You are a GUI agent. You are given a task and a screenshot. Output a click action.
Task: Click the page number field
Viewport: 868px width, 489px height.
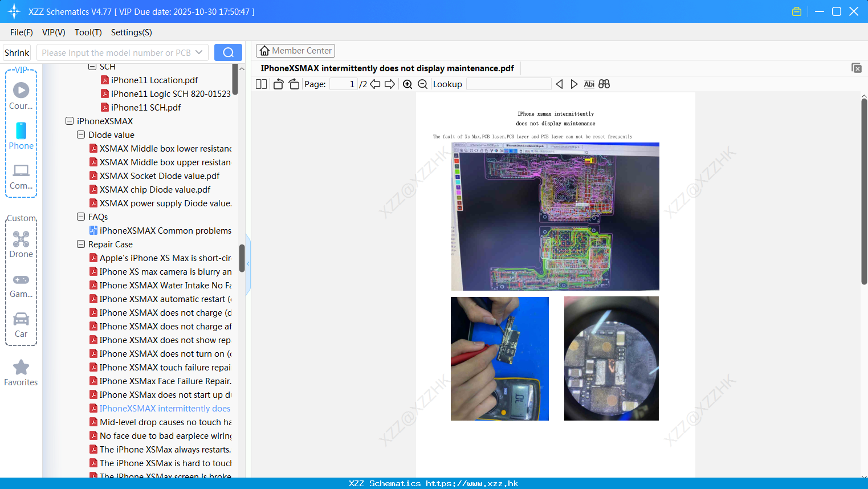(x=344, y=84)
